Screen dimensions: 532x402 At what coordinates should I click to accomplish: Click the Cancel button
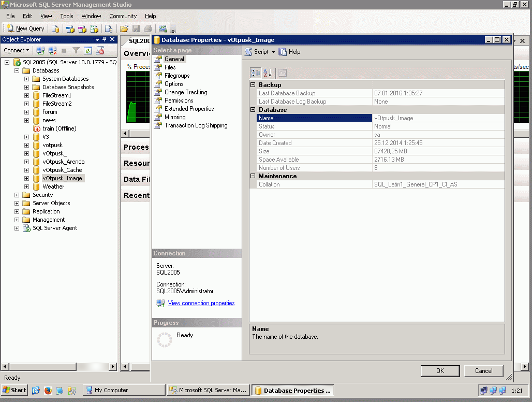483,371
